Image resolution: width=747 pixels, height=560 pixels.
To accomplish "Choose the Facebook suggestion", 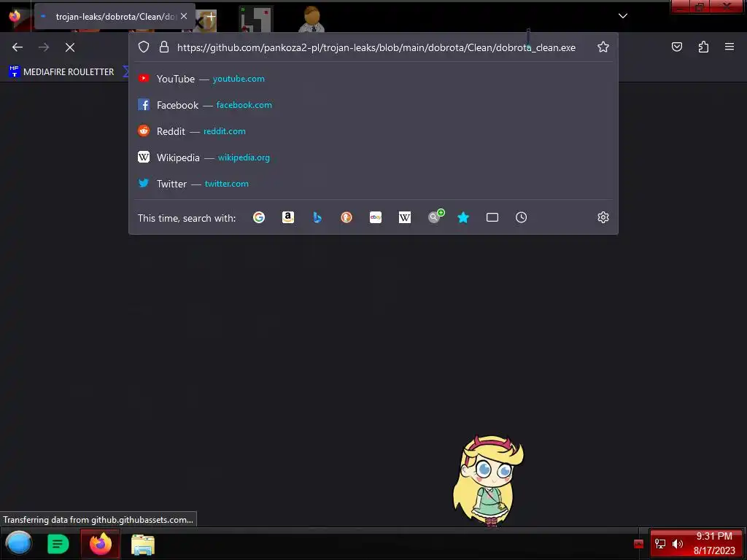I will point(373,105).
